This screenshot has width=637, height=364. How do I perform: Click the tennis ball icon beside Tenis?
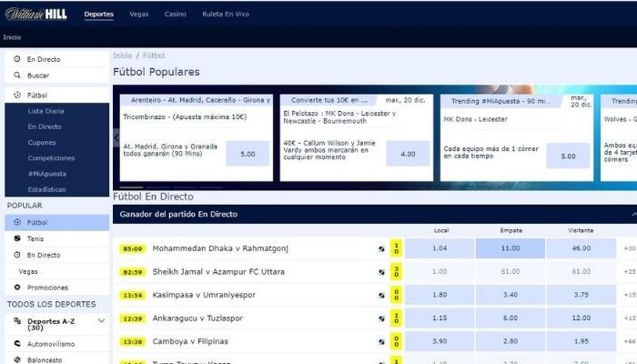(17, 238)
